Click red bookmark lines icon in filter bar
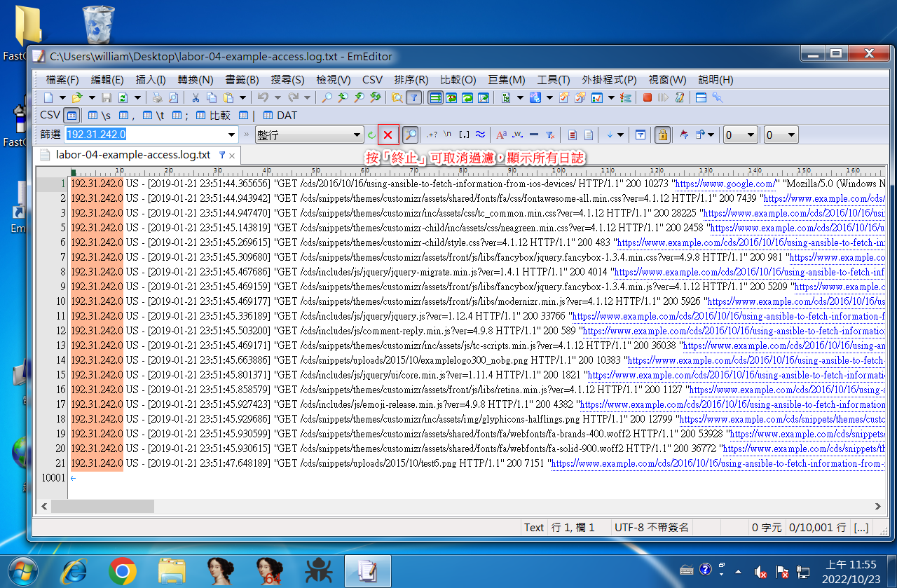Screen dimensions: 897x588 coord(572,135)
